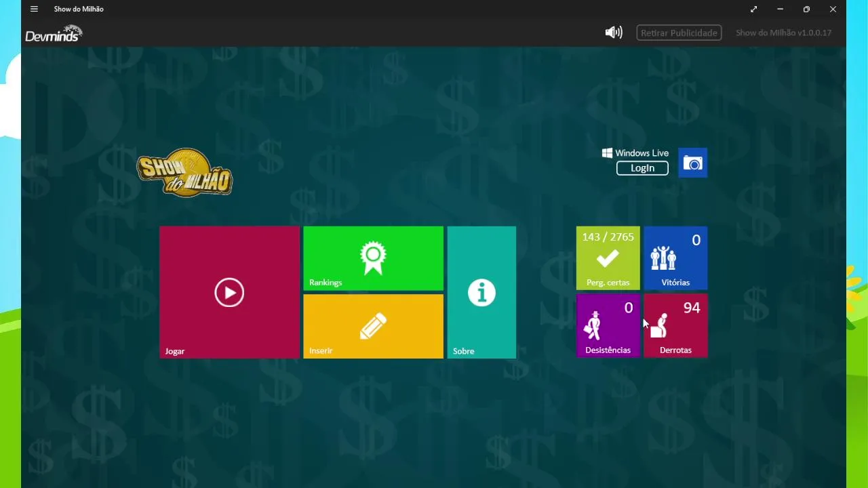Select the Desistências statistics tile

coord(608,325)
